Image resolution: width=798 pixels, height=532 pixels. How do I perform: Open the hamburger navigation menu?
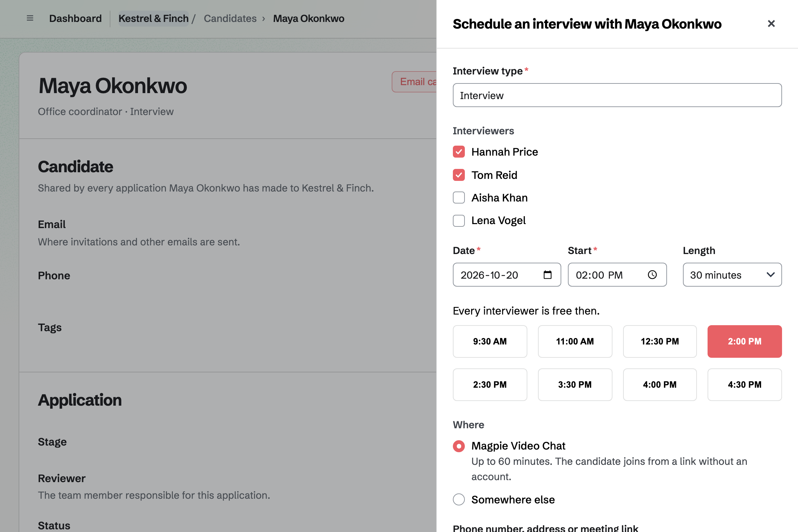tap(30, 18)
